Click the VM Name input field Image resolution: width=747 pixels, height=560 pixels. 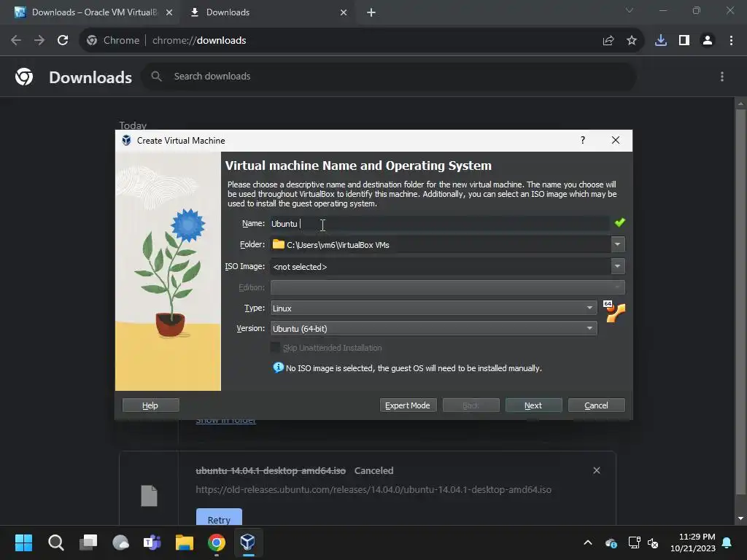(x=440, y=223)
